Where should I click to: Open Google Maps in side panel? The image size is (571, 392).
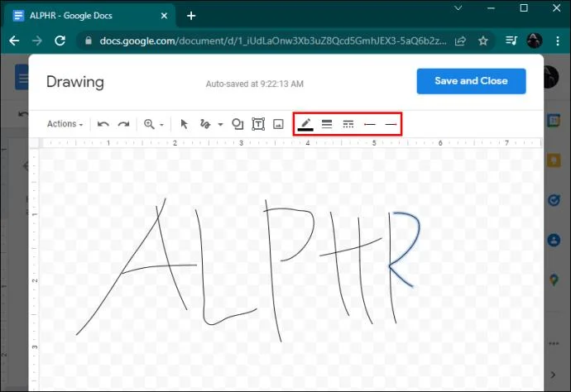pyautogui.click(x=554, y=280)
